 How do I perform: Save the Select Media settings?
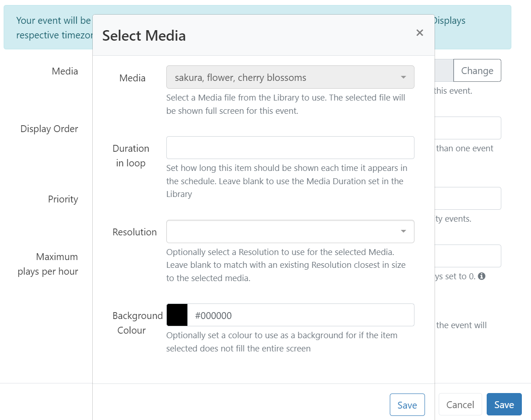[407, 404]
